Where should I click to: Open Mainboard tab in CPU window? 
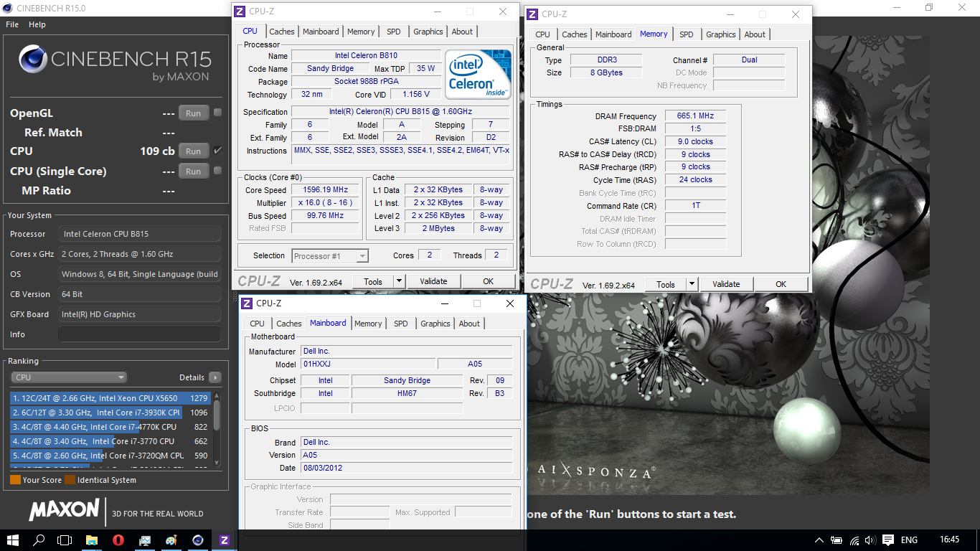point(321,32)
